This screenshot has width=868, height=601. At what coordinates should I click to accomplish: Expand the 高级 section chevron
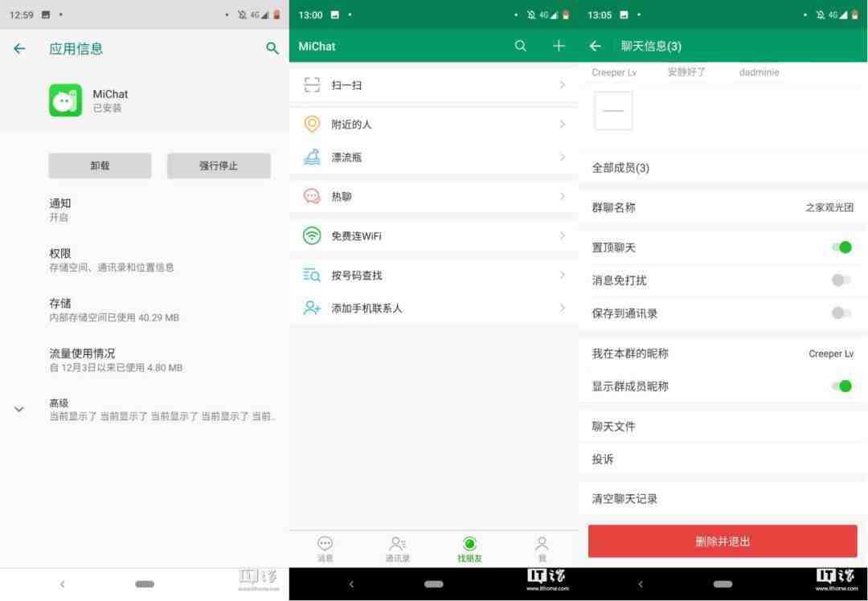pyautogui.click(x=18, y=410)
